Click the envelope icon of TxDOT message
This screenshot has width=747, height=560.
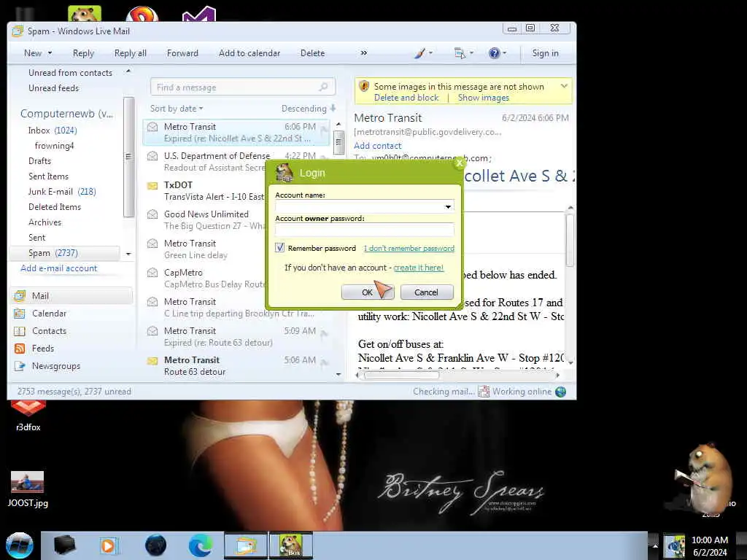(152, 185)
